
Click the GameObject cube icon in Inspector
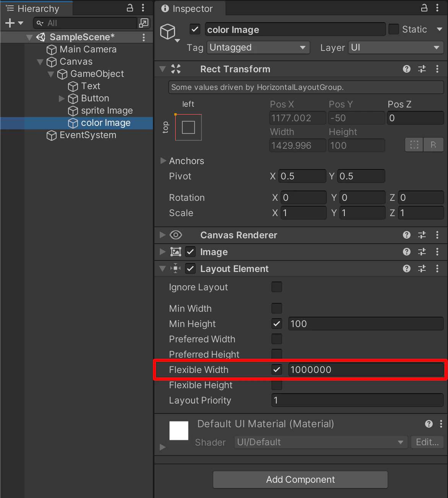coord(168,31)
